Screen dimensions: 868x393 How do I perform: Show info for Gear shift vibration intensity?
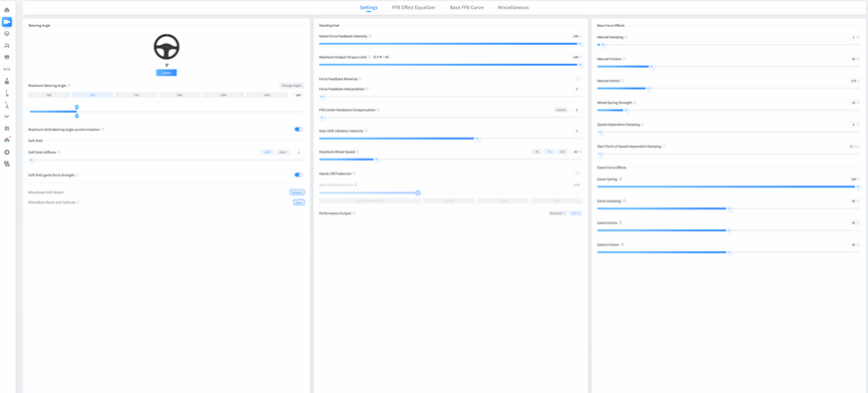366,132
